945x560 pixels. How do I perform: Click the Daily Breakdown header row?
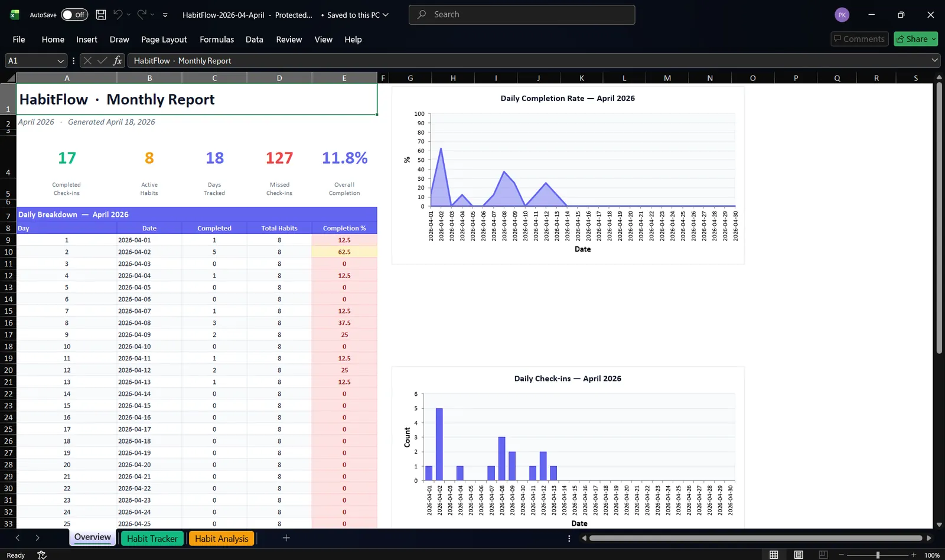pyautogui.click(x=197, y=214)
